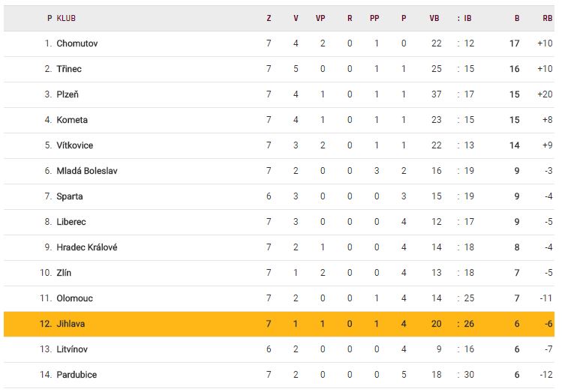Click the PP column header
Viewport: 562px width, 392px height.
374,18
